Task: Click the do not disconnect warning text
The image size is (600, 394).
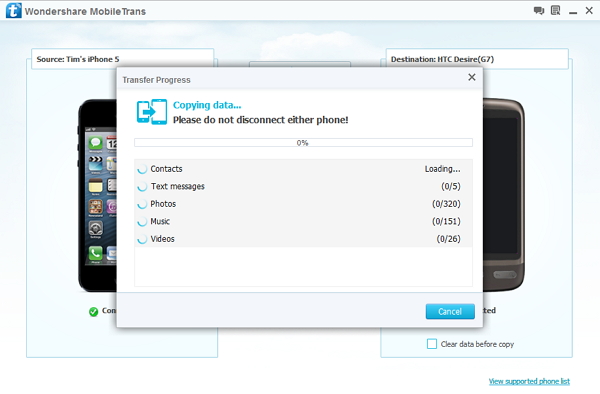Action: click(261, 120)
